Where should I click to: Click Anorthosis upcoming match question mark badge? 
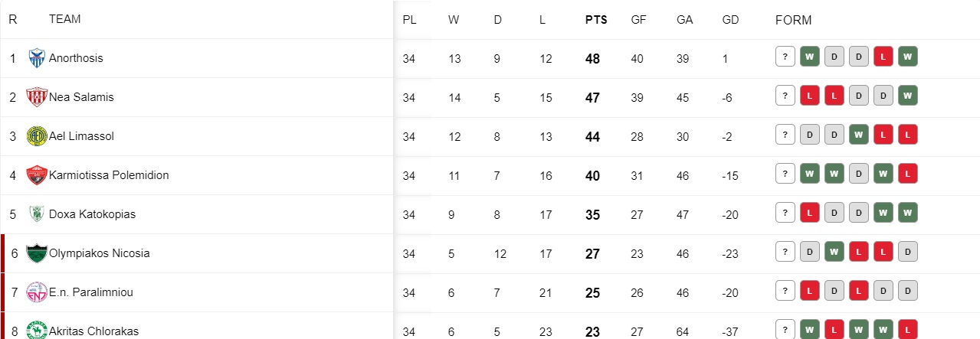(785, 57)
